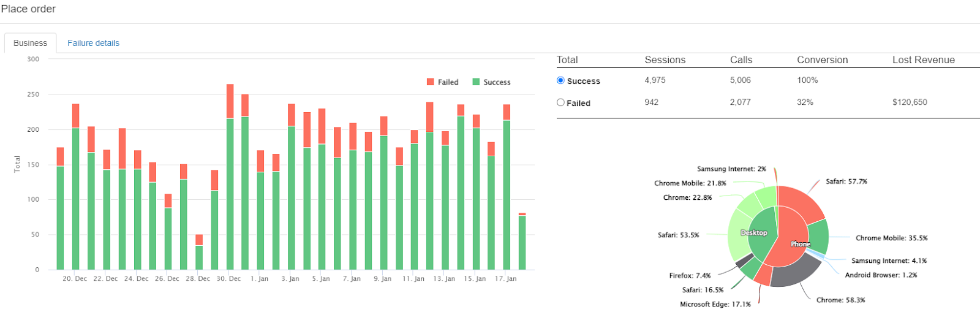Image resolution: width=980 pixels, height=331 pixels.
Task: Select the Microsoft Edge 17.1% label
Action: click(715, 304)
